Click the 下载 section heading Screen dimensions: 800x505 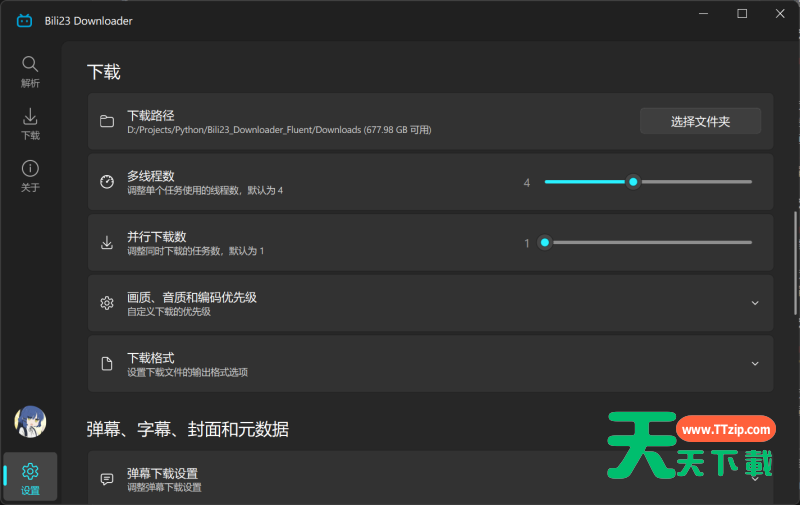coord(104,72)
